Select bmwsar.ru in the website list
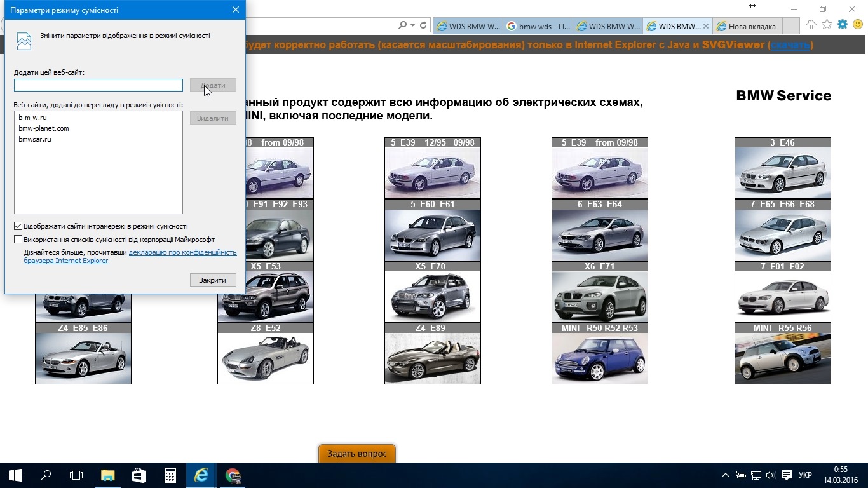Image resolution: width=868 pixels, height=488 pixels. coord(35,139)
